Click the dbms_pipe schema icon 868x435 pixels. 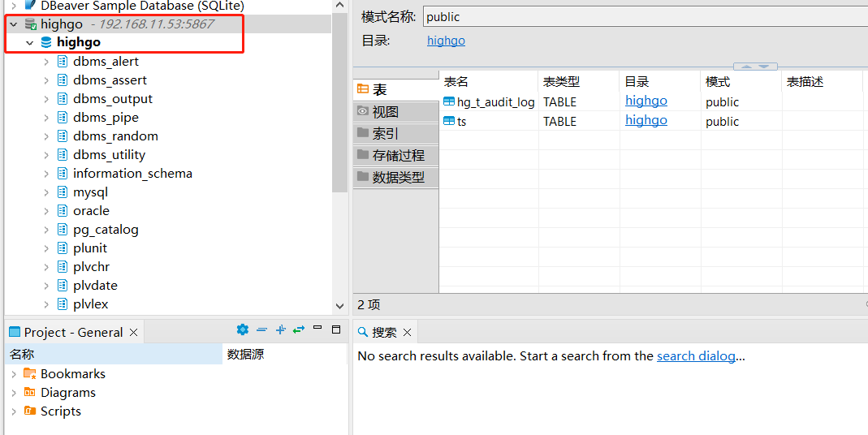[63, 118]
